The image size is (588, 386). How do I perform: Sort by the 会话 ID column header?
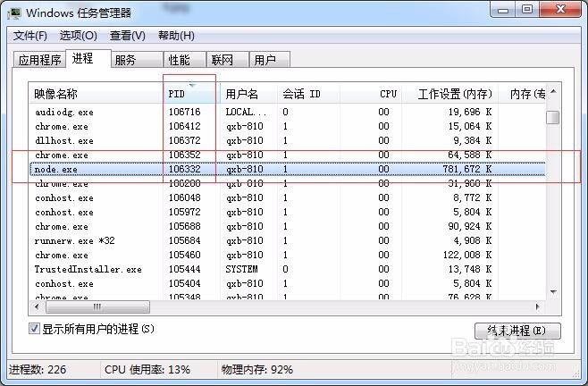pos(308,94)
